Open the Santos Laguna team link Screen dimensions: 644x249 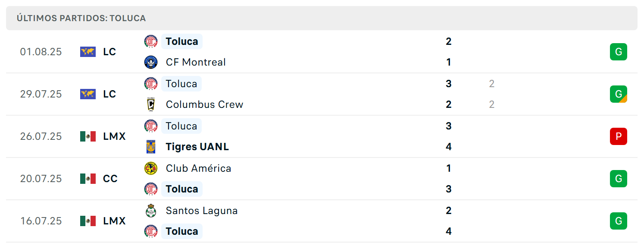click(202, 211)
